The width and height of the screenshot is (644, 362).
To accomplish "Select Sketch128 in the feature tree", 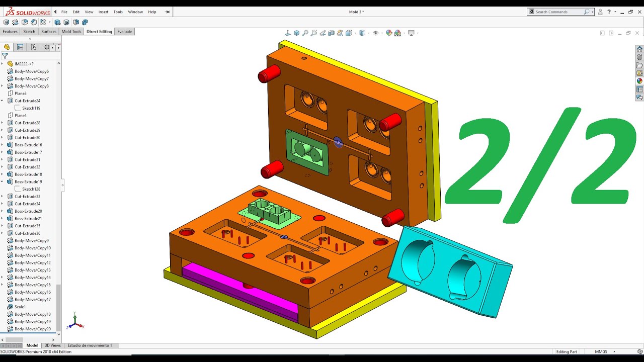I will pyautogui.click(x=31, y=189).
